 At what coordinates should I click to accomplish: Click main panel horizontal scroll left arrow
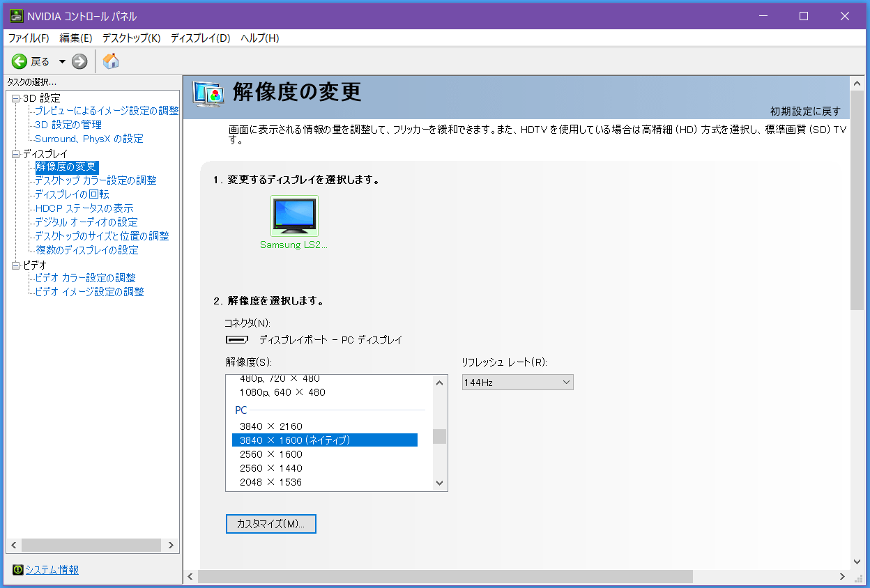tap(190, 577)
